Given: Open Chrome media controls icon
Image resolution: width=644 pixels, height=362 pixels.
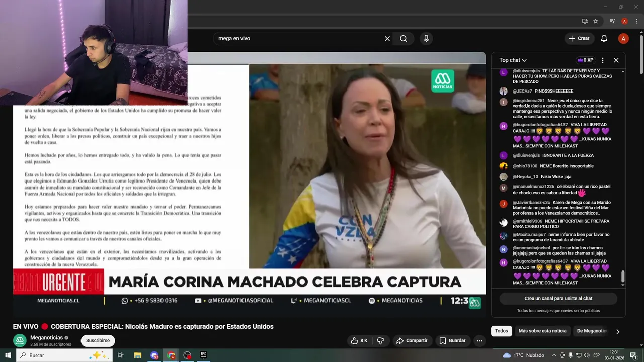Looking at the screenshot, I should tap(612, 21).
